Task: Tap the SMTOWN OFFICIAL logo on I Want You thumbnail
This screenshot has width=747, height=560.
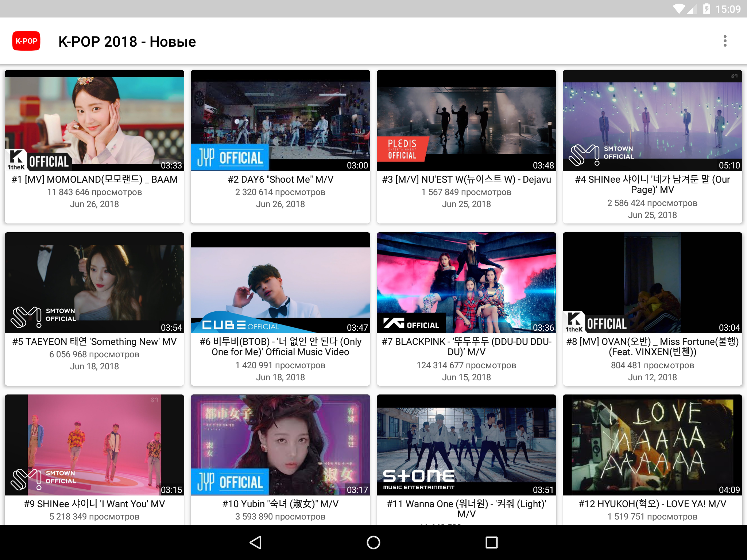Action: click(x=44, y=479)
